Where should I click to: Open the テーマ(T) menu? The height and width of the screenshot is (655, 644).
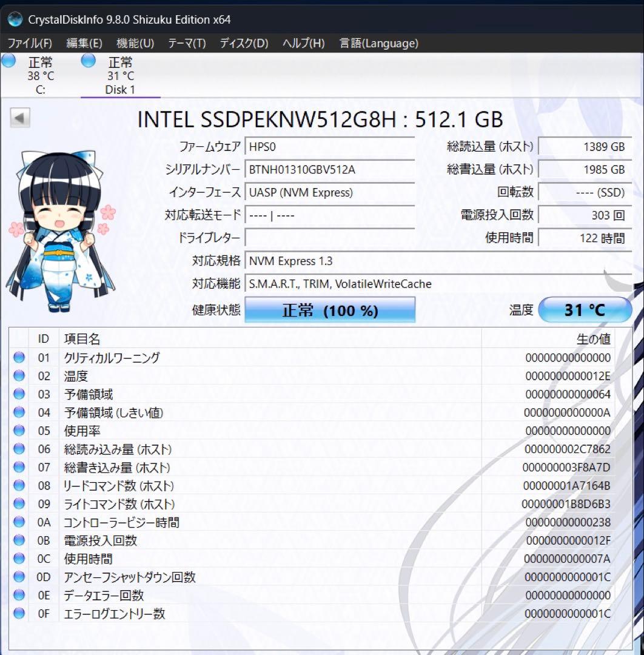coord(187,43)
